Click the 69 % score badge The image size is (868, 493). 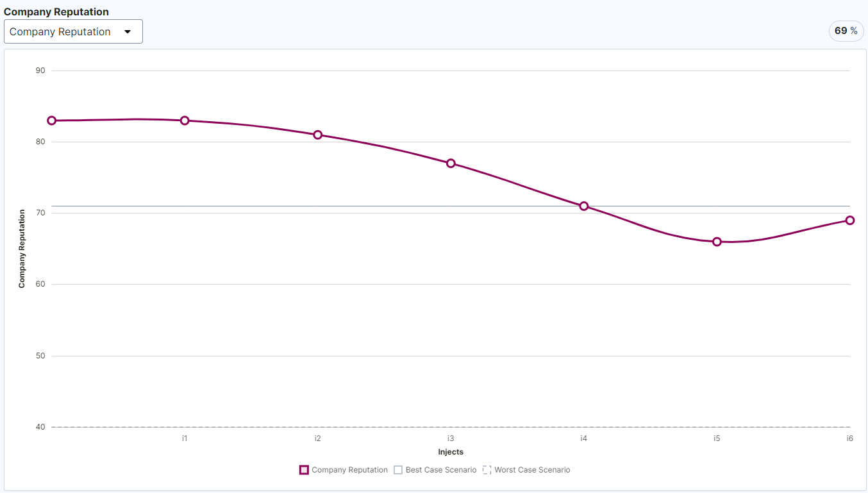846,31
